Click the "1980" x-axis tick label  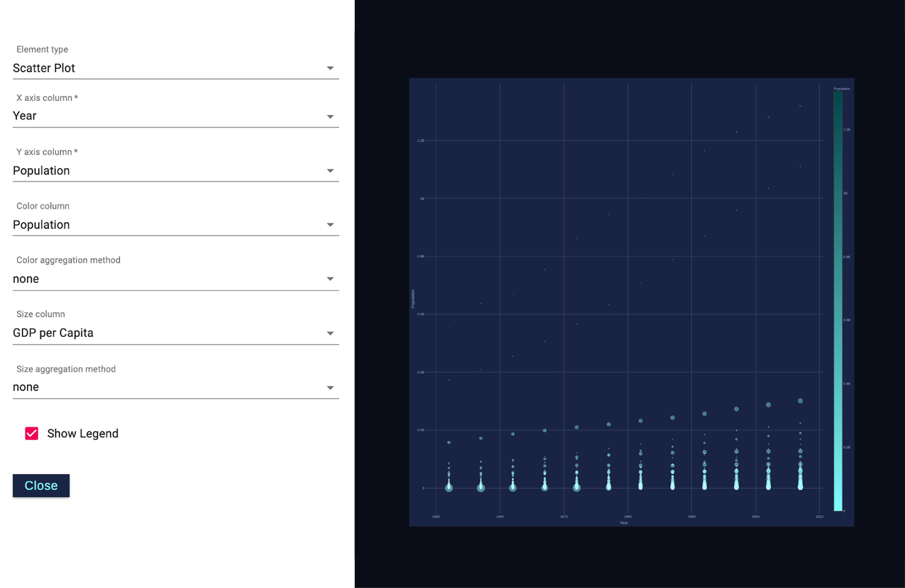click(628, 517)
